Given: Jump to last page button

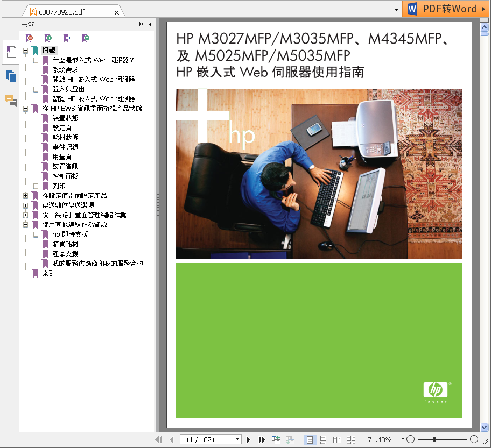Looking at the screenshot, I should [262, 439].
